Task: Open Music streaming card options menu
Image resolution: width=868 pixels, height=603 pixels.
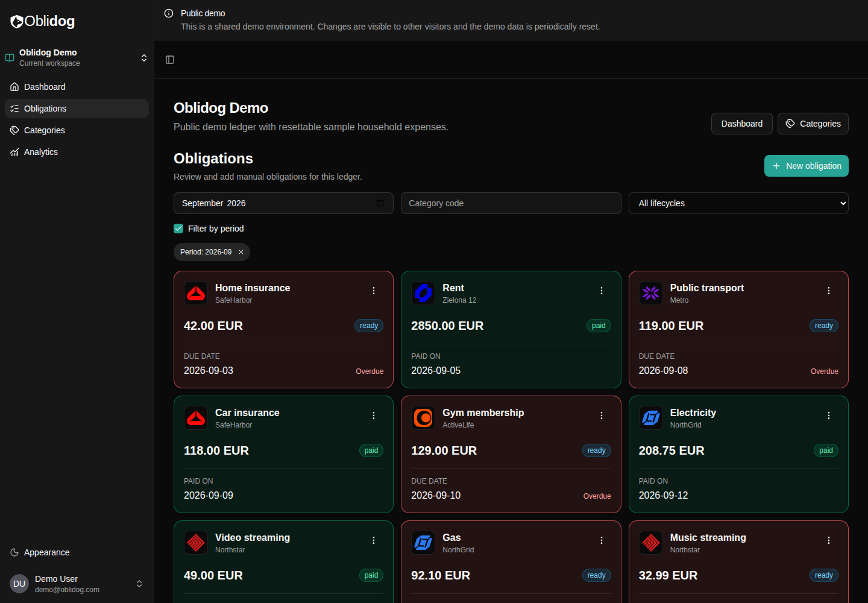Action: [829, 540]
